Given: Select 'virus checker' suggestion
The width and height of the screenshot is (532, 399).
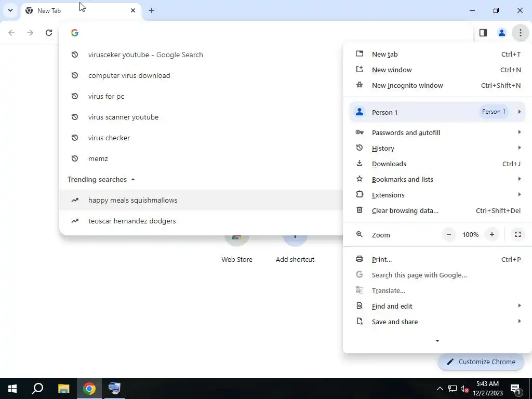Looking at the screenshot, I should pos(201,138).
